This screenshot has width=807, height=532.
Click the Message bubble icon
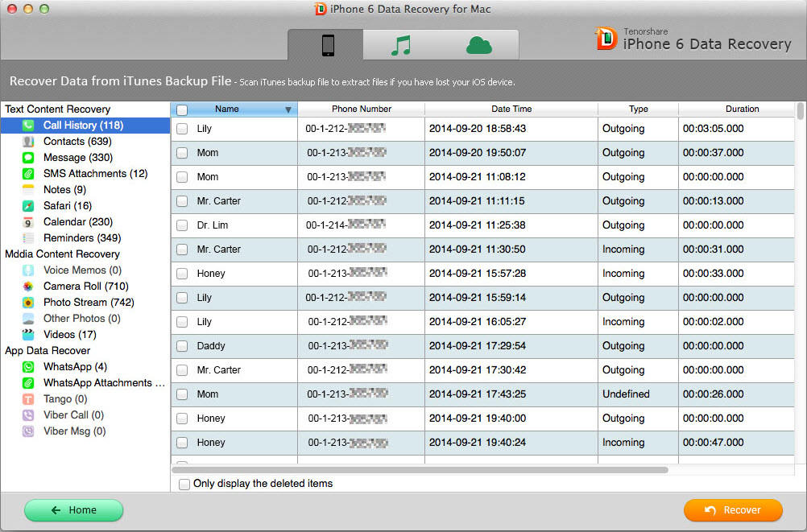[x=28, y=158]
